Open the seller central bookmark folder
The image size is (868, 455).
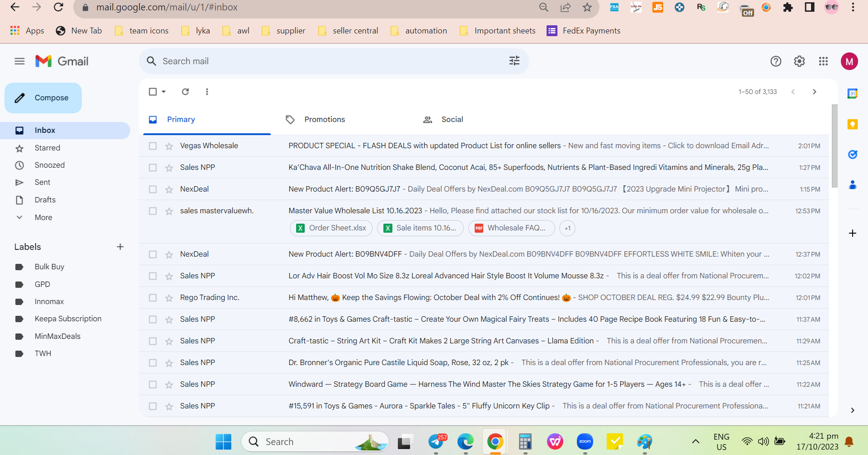click(348, 31)
